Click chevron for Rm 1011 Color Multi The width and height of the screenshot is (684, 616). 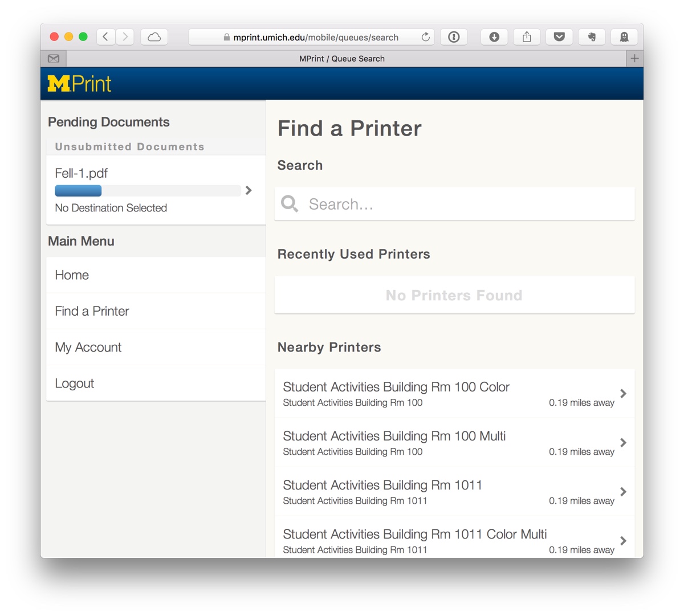point(624,541)
